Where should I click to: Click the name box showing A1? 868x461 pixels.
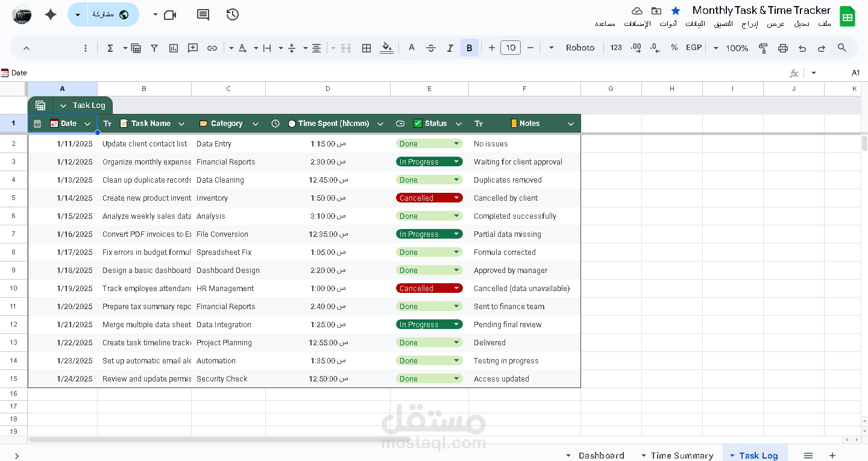(855, 73)
